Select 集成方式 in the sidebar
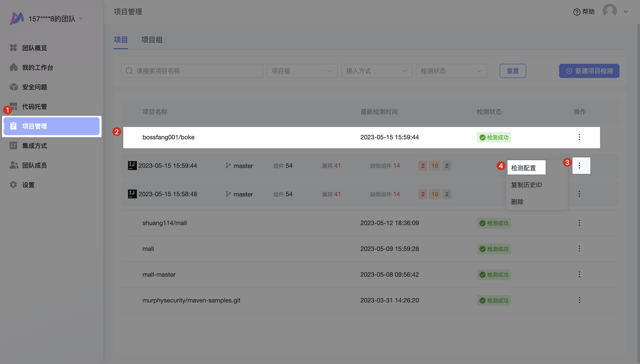640x364 pixels. point(34,145)
